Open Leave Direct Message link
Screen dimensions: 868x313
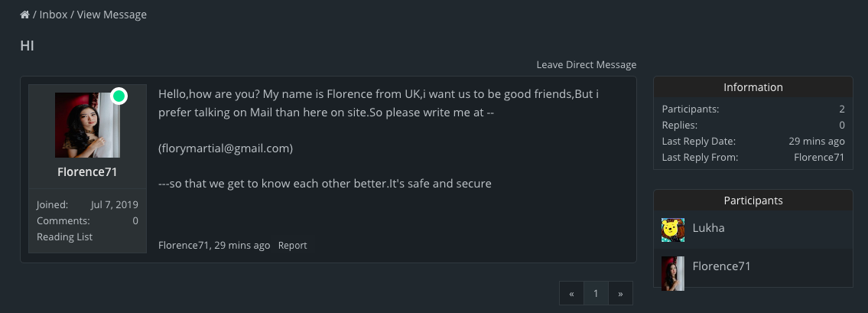pyautogui.click(x=586, y=64)
